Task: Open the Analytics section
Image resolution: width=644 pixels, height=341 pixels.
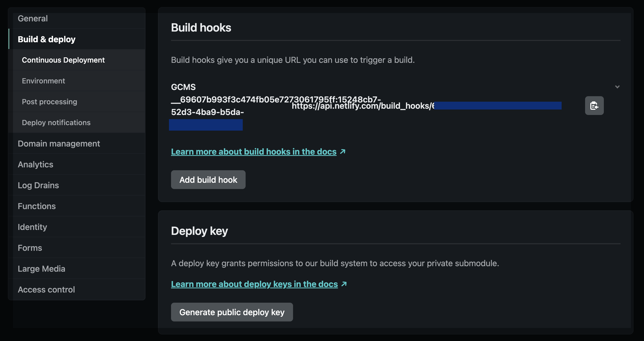Action: click(35, 164)
